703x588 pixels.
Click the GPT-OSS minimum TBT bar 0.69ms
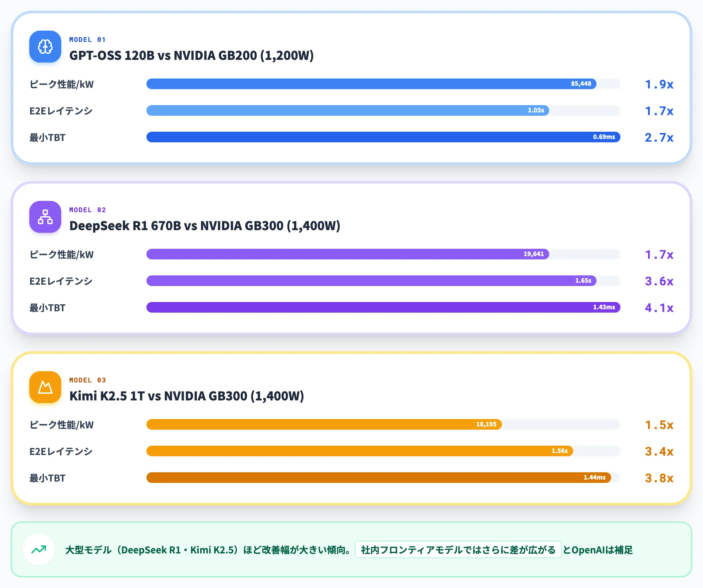(383, 137)
